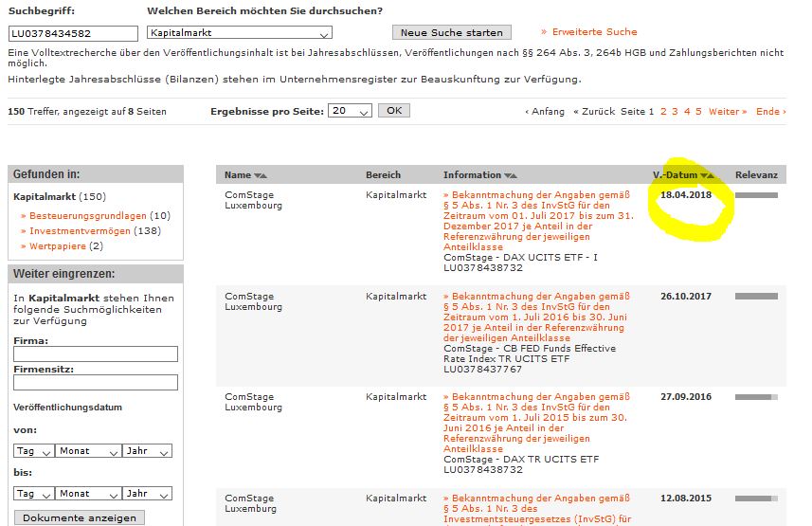Open Bekanntmachung for period 1. Juli 2016

click(536, 317)
